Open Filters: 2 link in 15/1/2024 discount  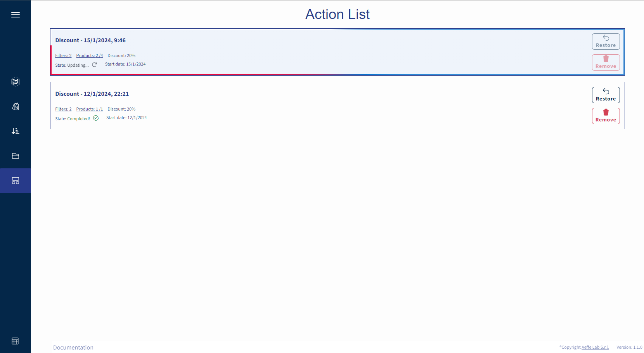point(63,55)
